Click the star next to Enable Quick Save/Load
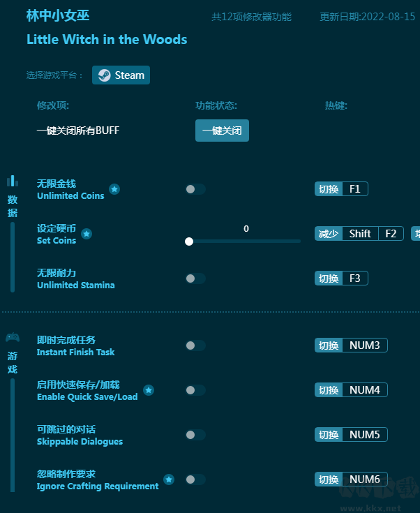 (149, 390)
